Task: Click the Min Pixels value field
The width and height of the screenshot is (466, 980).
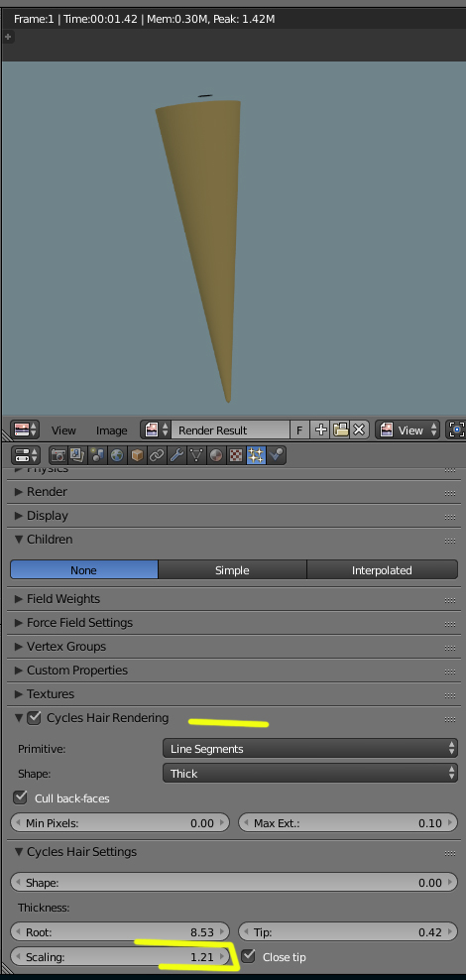Action: [120, 823]
